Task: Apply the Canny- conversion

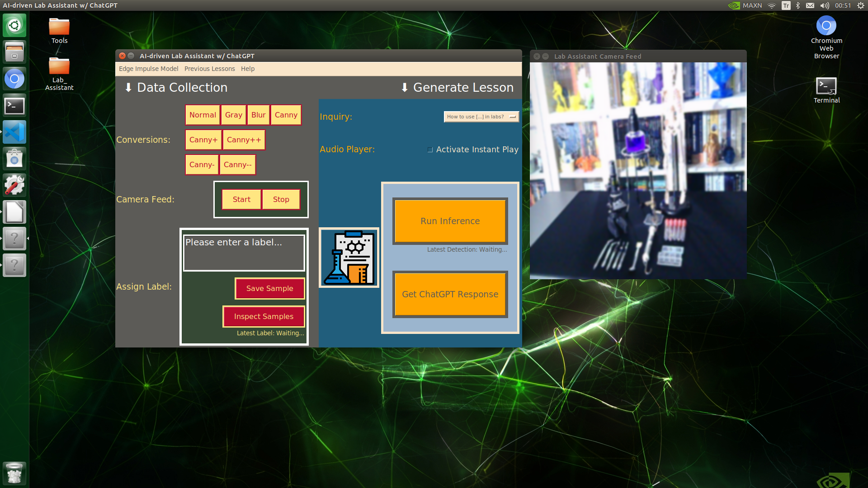Action: [x=202, y=164]
